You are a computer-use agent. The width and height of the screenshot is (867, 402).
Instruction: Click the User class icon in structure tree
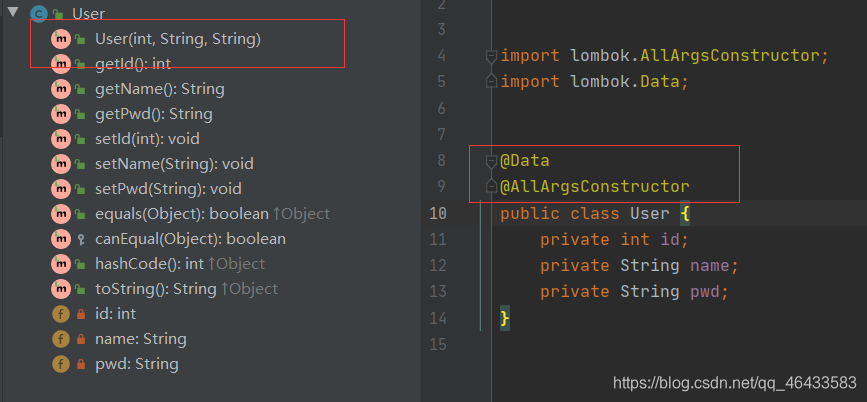click(39, 14)
